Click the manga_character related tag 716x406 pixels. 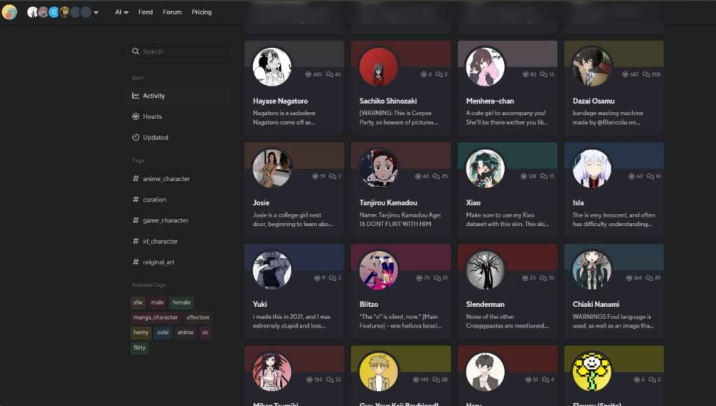[155, 317]
